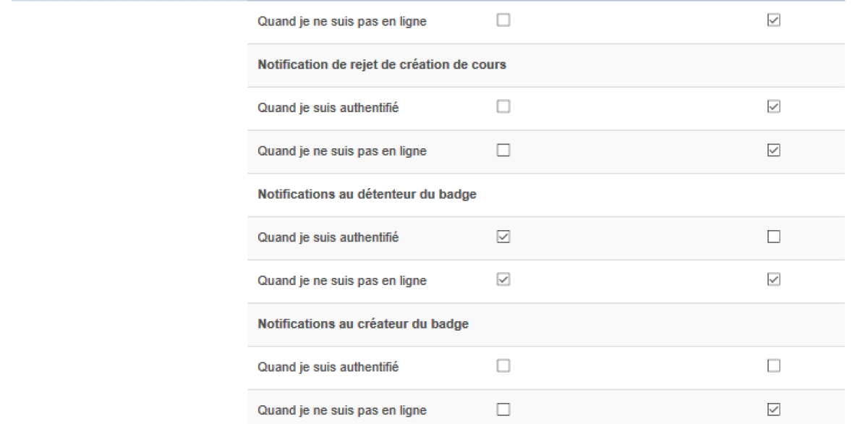Enable left checkbox for course rejection when authenticated

pyautogui.click(x=503, y=107)
